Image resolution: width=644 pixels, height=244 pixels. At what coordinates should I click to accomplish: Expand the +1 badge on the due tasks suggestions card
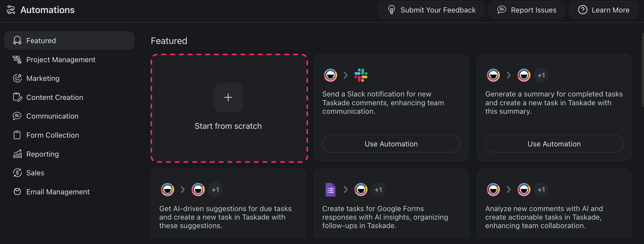(215, 189)
